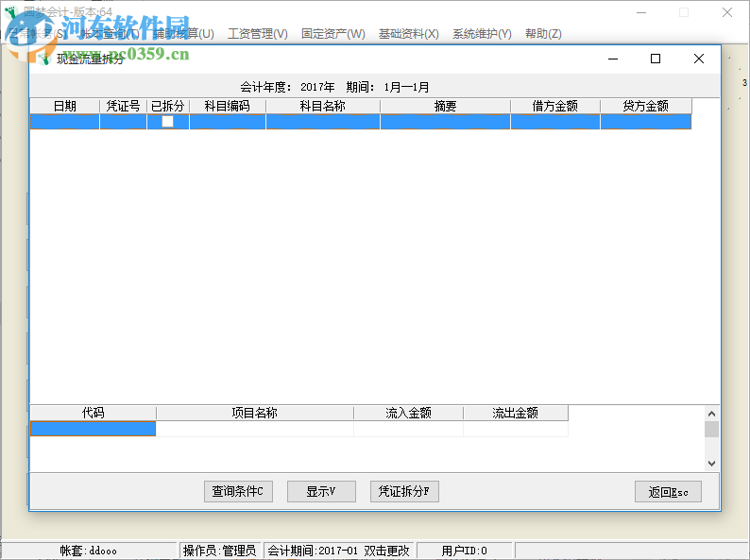
Task: Click the 会计期间:2017-01 双击更改 status entry
Action: click(339, 551)
